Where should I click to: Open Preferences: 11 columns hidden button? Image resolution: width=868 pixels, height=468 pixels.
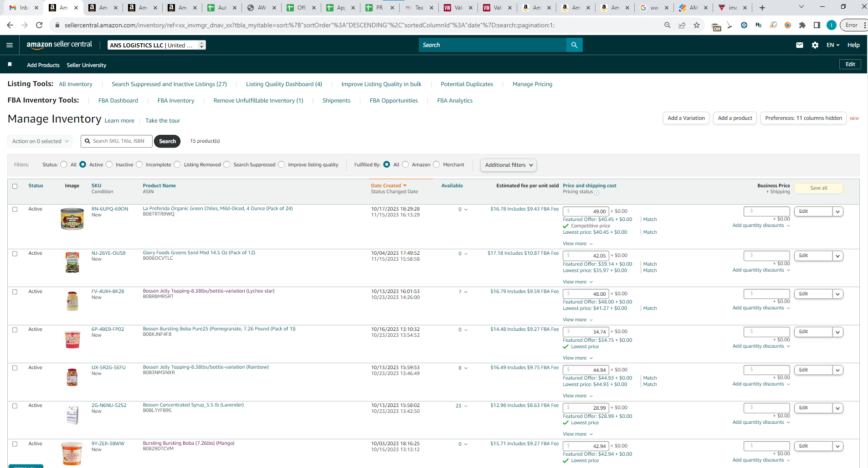tap(803, 118)
